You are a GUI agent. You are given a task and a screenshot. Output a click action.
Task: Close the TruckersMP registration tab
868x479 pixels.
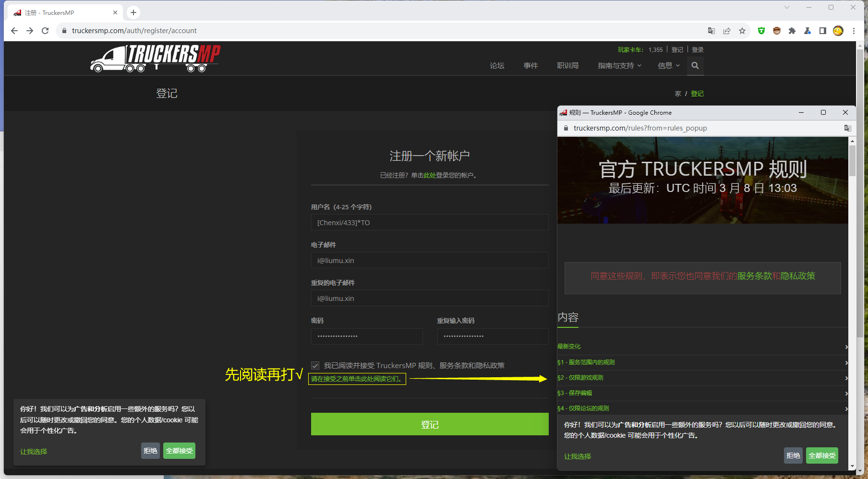[x=115, y=12]
